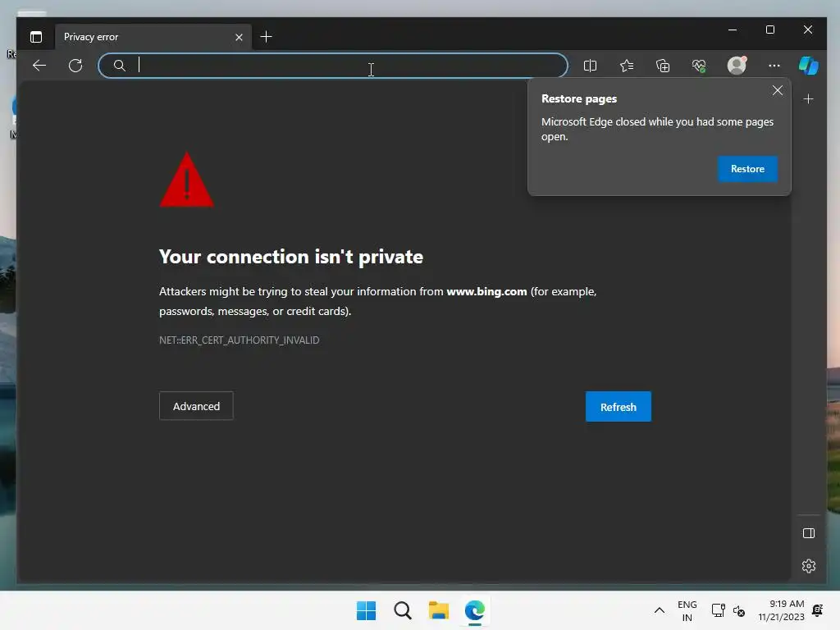The width and height of the screenshot is (840, 630).
Task: Open the Copilot icon
Action: [808, 66]
